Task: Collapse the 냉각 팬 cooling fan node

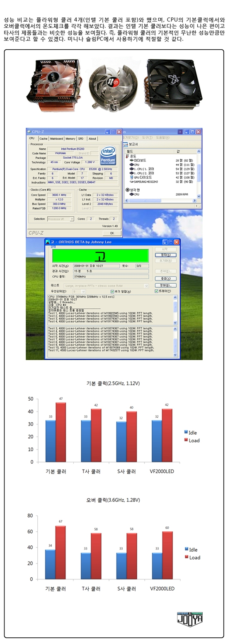Action: [x=127, y=190]
